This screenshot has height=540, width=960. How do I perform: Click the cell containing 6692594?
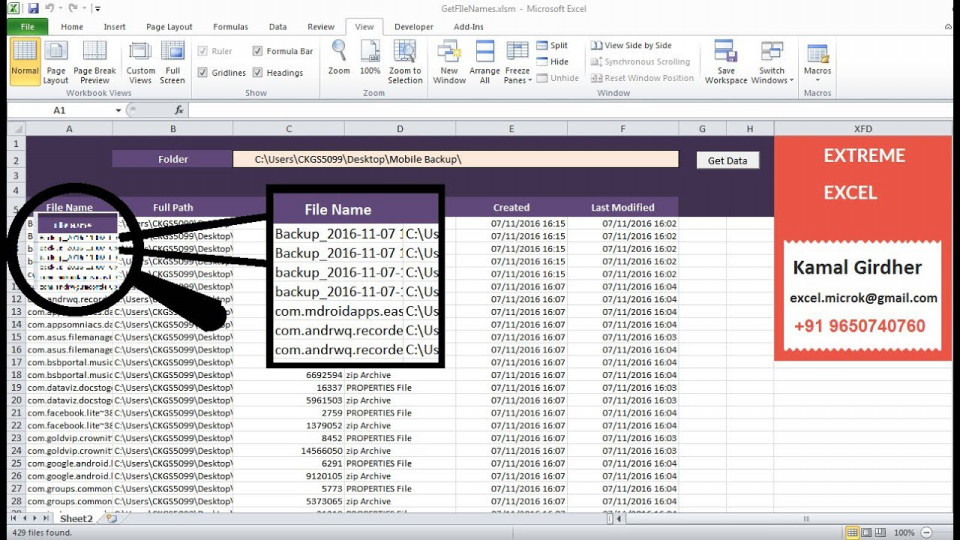(x=289, y=375)
